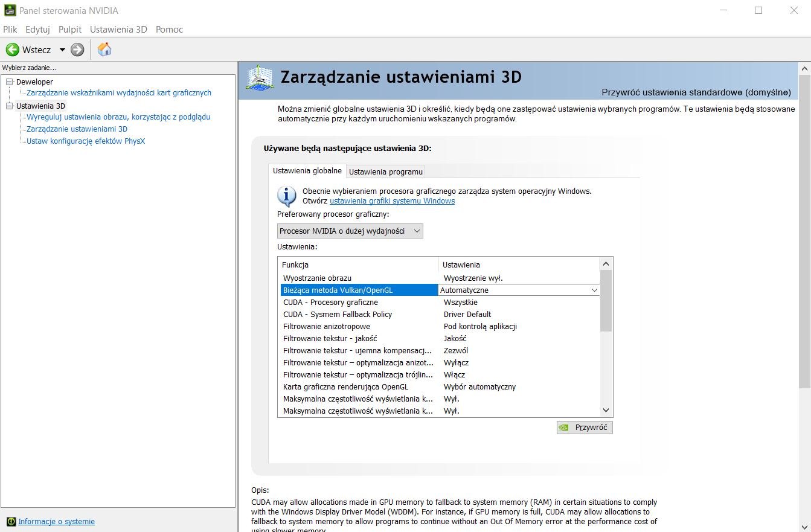This screenshot has width=811, height=532.
Task: Open the Ustawienia 3D menu
Action: pyautogui.click(x=118, y=29)
